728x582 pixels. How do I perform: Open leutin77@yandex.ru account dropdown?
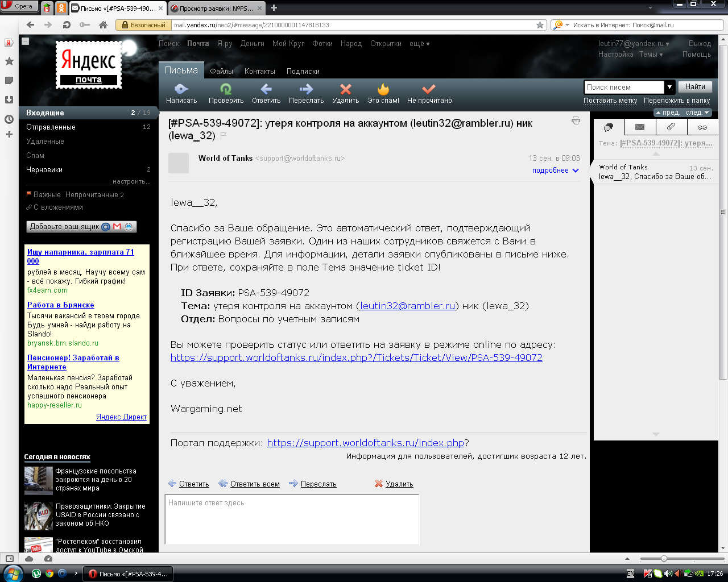coord(634,44)
